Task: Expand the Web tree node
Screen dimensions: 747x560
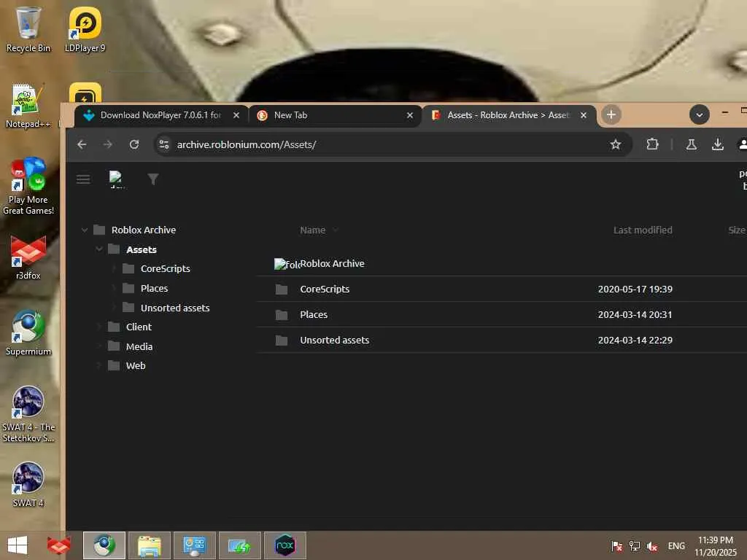Action: [98, 366]
